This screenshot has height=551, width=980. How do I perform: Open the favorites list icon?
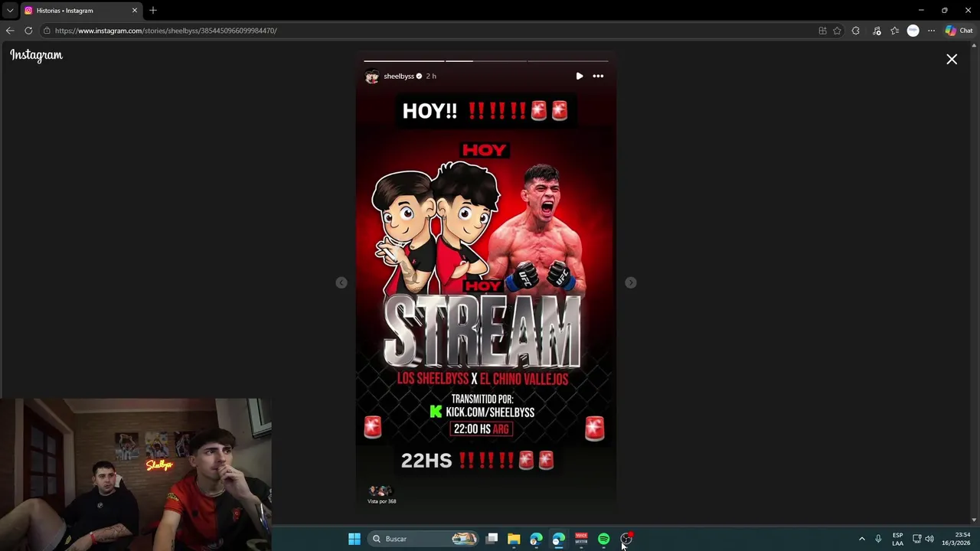coord(894,31)
